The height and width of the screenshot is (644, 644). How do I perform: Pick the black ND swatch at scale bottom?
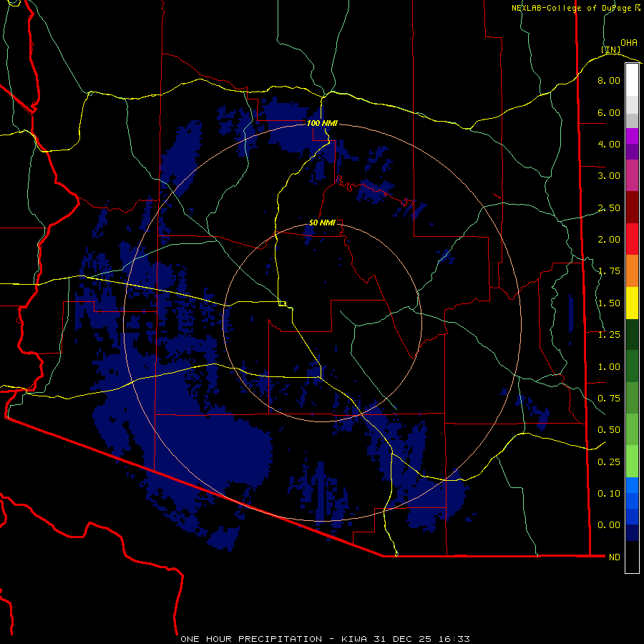[x=632, y=557]
